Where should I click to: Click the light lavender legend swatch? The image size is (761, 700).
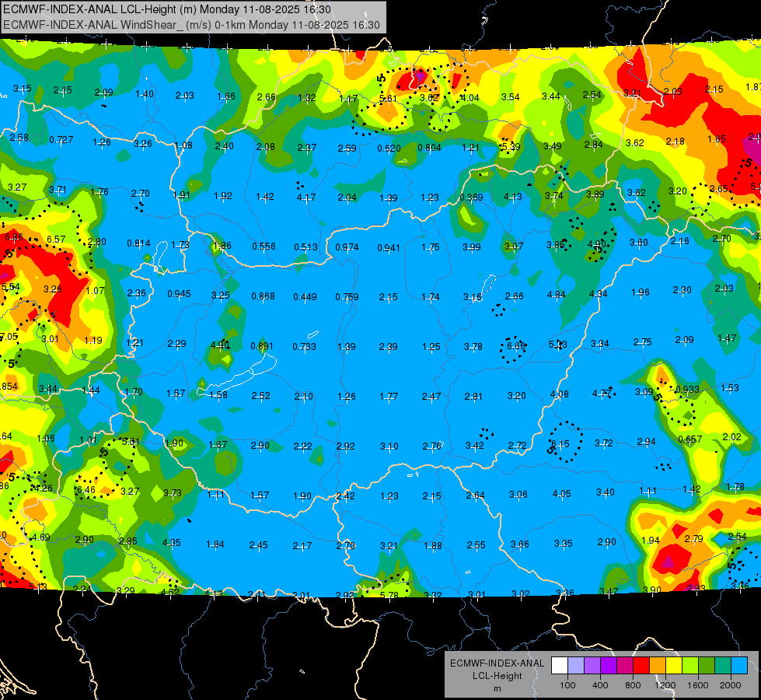[x=576, y=665]
